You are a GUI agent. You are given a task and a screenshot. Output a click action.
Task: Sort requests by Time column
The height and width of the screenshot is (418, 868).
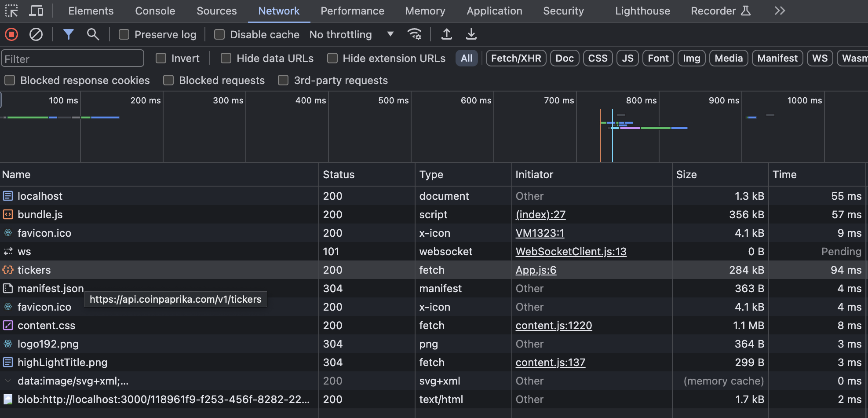click(817, 175)
